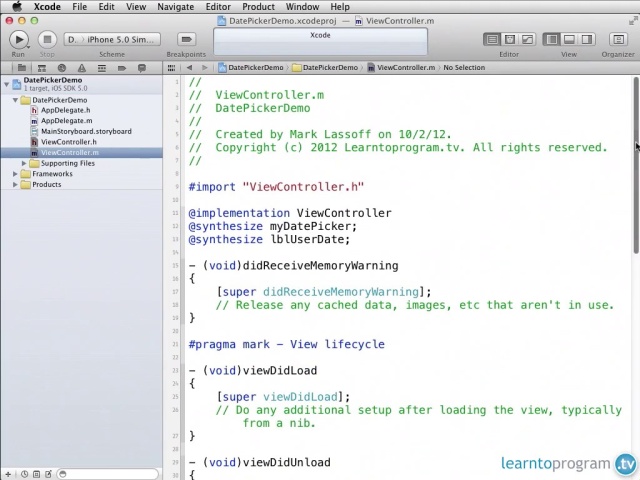Show the Project navigator
The width and height of the screenshot is (640, 480).
pos(22,68)
